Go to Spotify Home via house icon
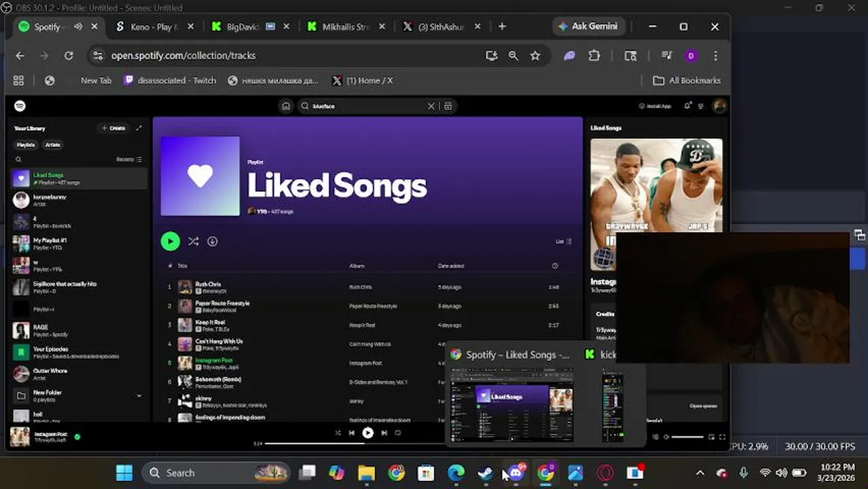The width and height of the screenshot is (868, 489). click(286, 106)
